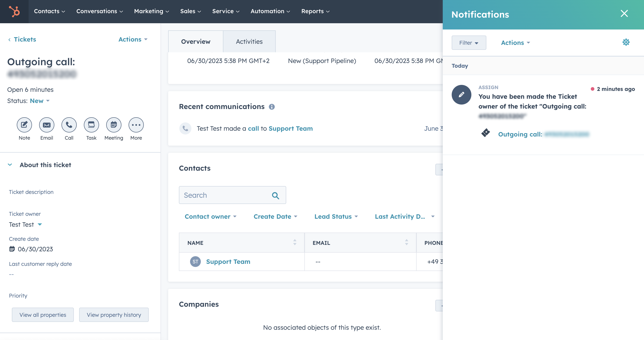Viewport: 644px width, 340px height.
Task: Open the notifications Filter dropdown
Action: click(x=469, y=43)
